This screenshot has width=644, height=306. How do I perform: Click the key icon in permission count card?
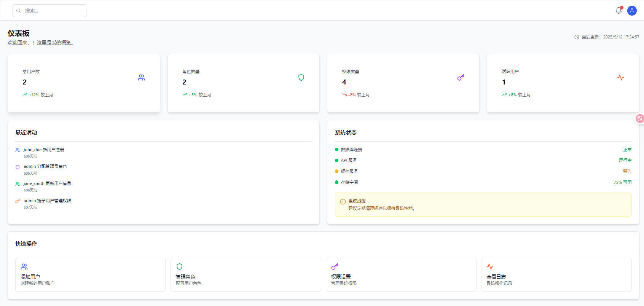(x=461, y=78)
